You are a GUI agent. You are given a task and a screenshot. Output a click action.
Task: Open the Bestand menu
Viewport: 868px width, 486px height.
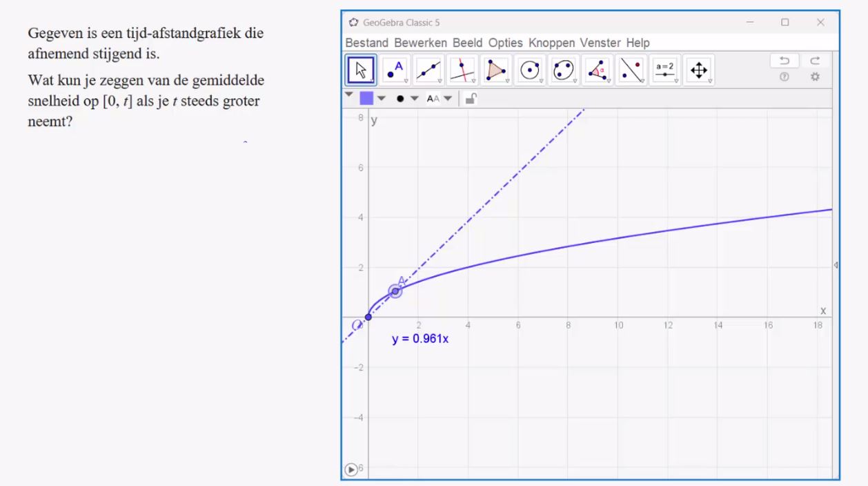tap(366, 43)
